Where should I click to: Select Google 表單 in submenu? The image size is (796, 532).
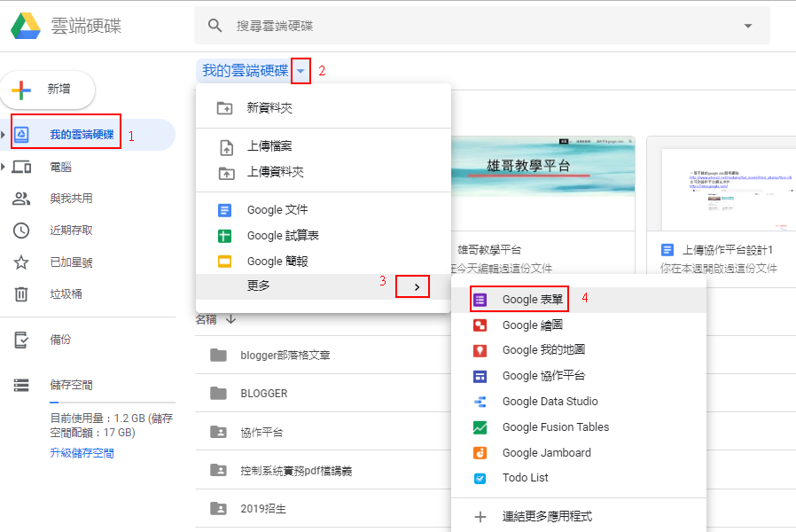point(579,300)
